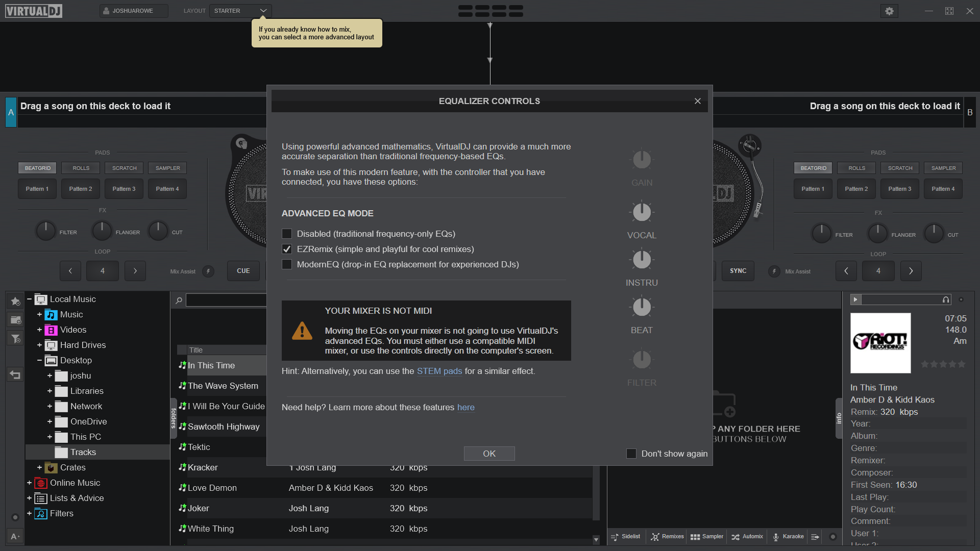980x551 pixels.
Task: Click the headphones icon in prelisten bar
Action: [946, 299]
